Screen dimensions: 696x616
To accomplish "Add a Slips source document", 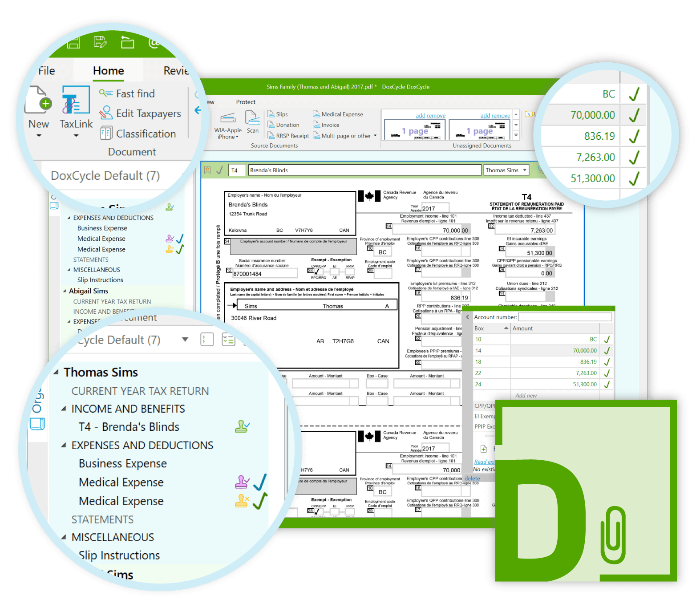I will [x=278, y=114].
